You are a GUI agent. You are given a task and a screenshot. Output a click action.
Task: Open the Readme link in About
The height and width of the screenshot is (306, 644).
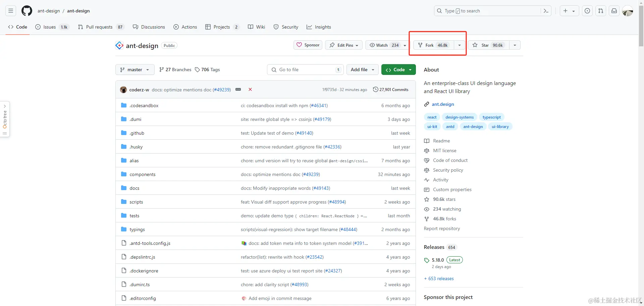click(441, 141)
